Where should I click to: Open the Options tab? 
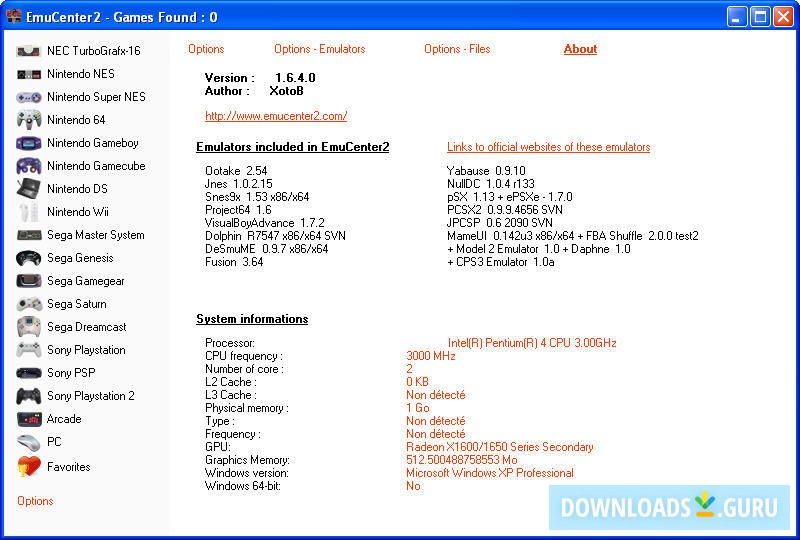pos(206,49)
